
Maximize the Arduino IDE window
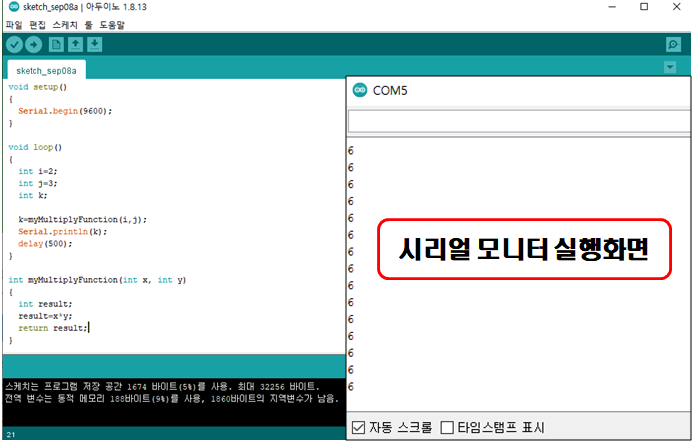click(644, 7)
